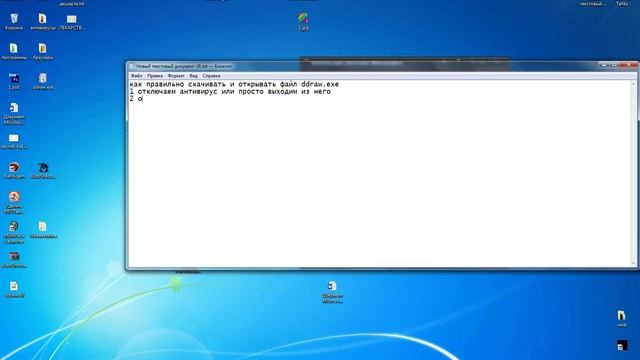
Task: Select the Документ Microsoft icon beside Notepad window
Action: click(x=14, y=113)
